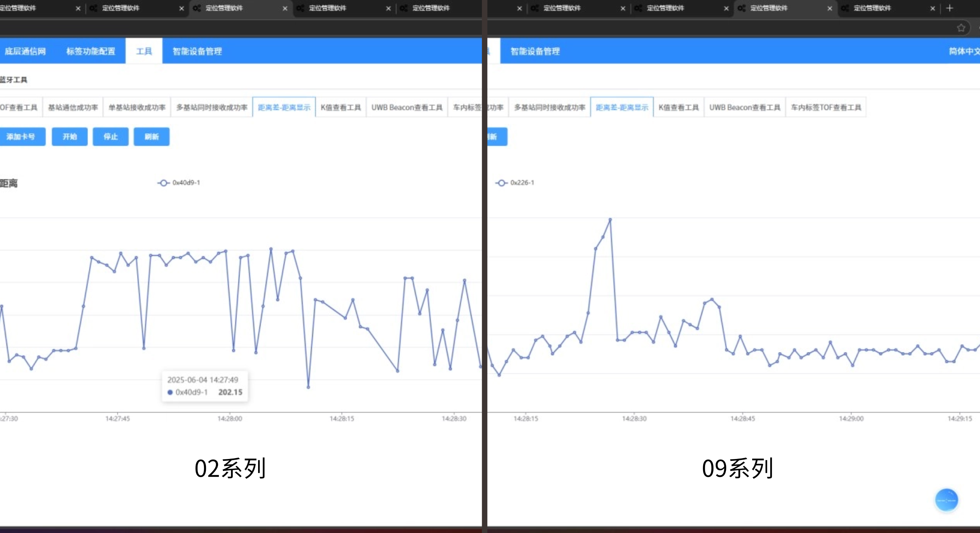980x533 pixels.
Task: Open 智能设备管理 in the left window
Action: [x=197, y=51]
